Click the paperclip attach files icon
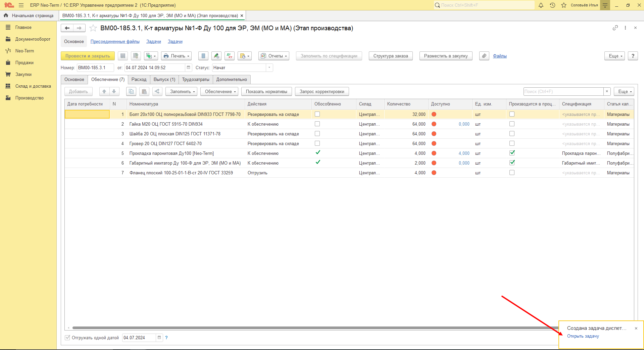This screenshot has width=644, height=350. click(484, 56)
